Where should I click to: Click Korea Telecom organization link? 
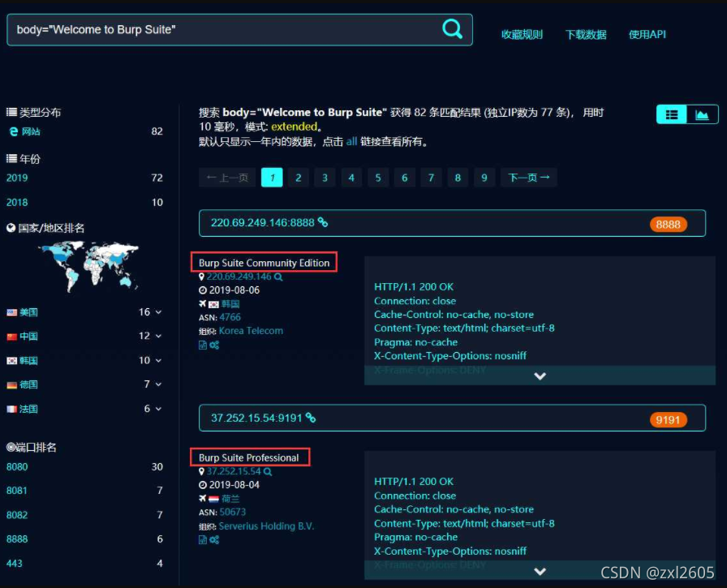tap(251, 331)
